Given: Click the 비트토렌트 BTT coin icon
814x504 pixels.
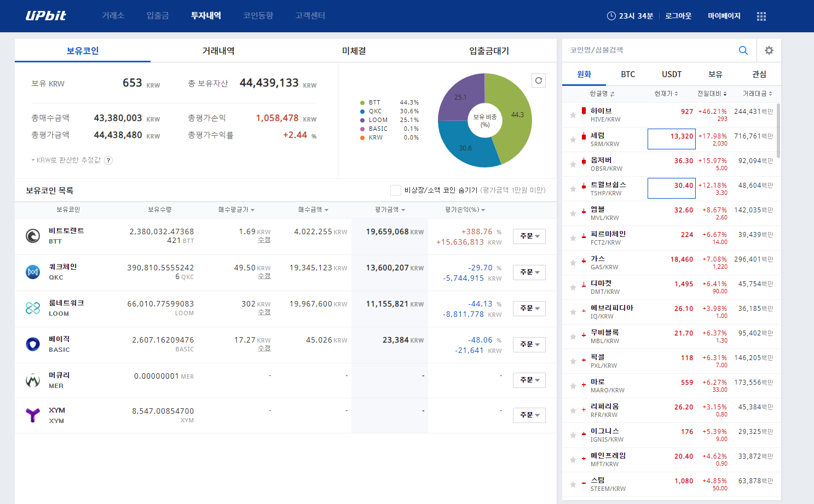Looking at the screenshot, I should coord(33,236).
